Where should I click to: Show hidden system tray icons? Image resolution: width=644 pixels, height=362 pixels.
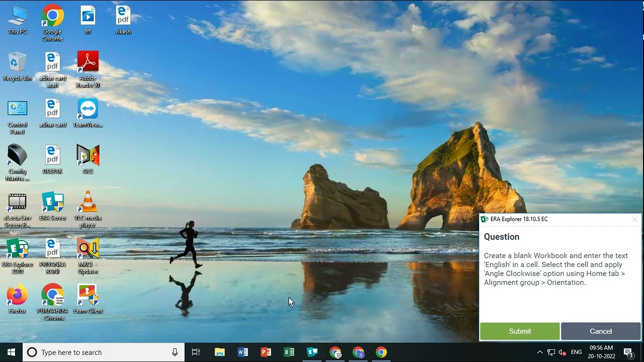coord(540,352)
